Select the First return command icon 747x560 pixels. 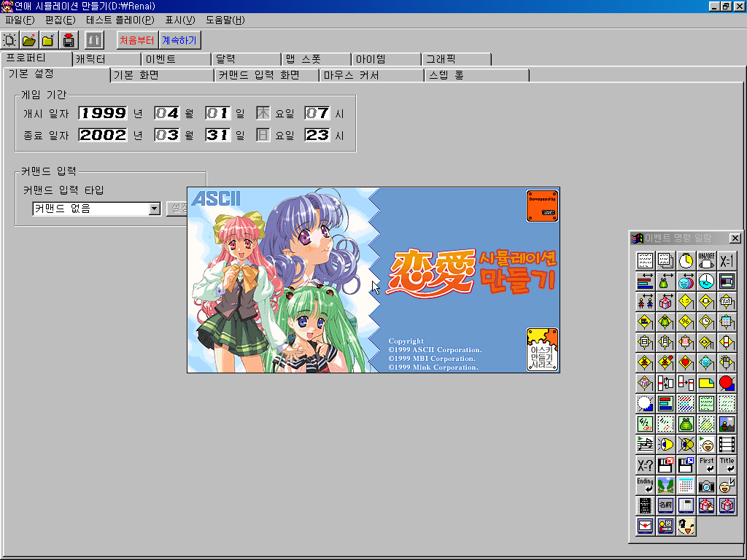click(706, 464)
